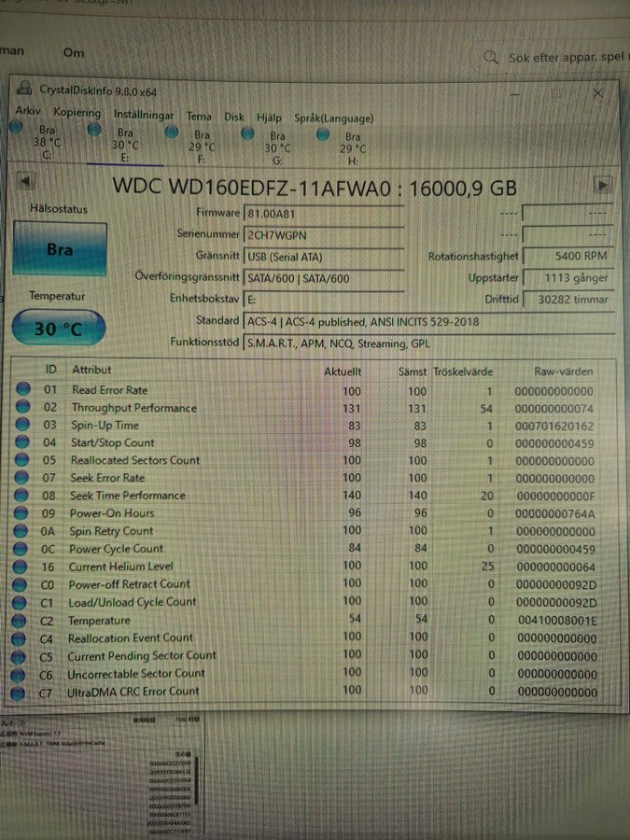Image resolution: width=630 pixels, height=840 pixels.
Task: Click the Funktionsstöd field S.M.A.R.T., APM
Action: coord(427,343)
